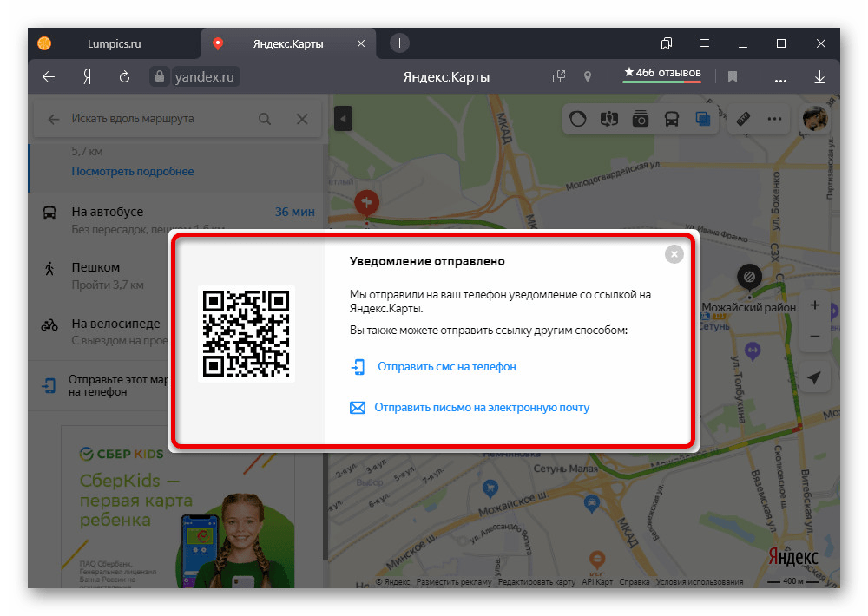868x616 pixels.
Task: Open the more options dots in map toolbar
Action: pyautogui.click(x=774, y=119)
